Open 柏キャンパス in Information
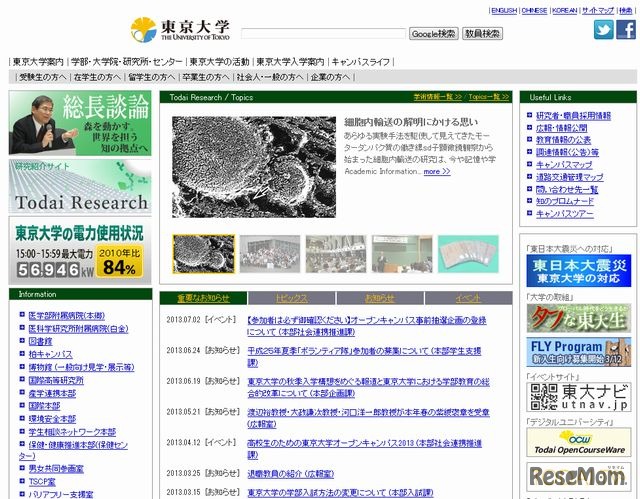640x499 pixels. [51, 354]
